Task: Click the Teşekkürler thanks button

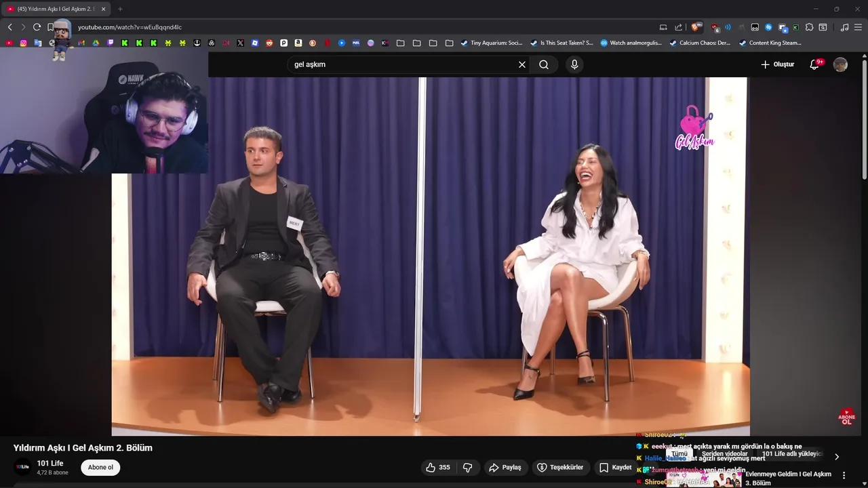Action: click(560, 468)
